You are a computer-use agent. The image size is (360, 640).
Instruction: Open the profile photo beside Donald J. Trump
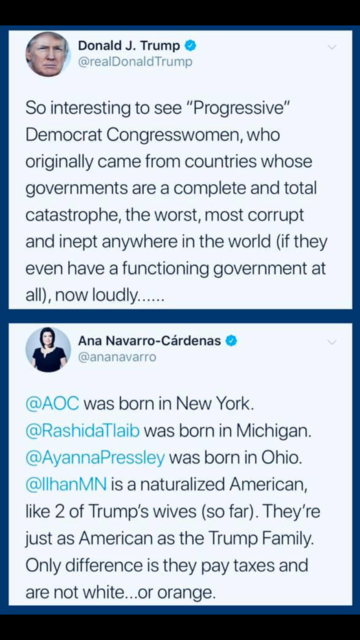point(48,55)
